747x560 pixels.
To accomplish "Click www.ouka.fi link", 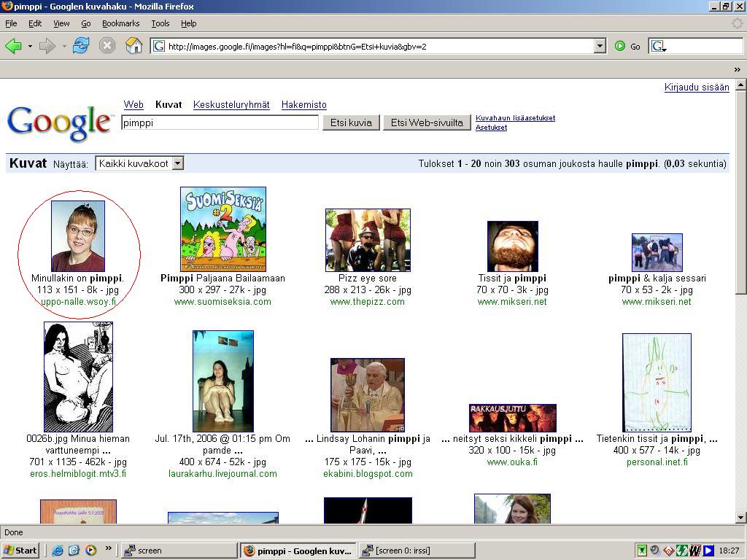I will pyautogui.click(x=512, y=462).
